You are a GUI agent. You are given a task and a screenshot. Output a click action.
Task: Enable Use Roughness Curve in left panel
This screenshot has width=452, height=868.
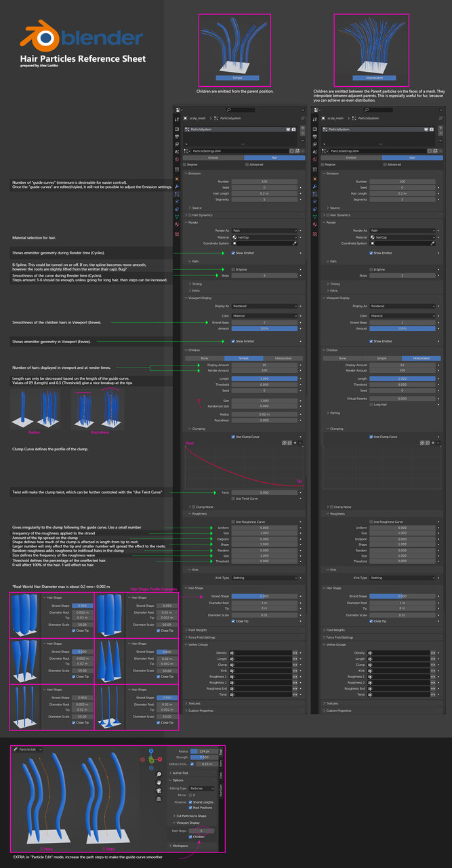[x=232, y=521]
